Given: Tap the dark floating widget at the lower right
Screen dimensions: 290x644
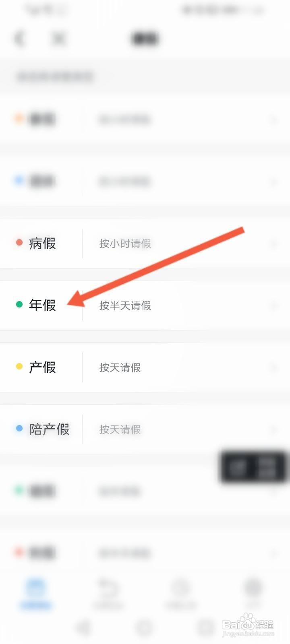Looking at the screenshot, I should [253, 467].
